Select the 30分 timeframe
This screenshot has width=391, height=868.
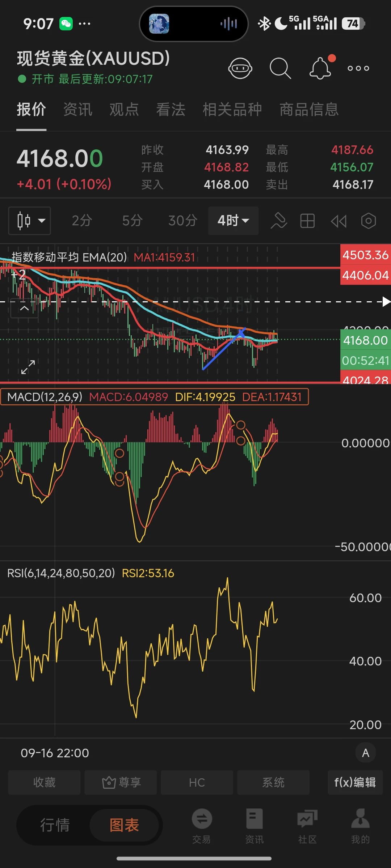[x=183, y=221]
